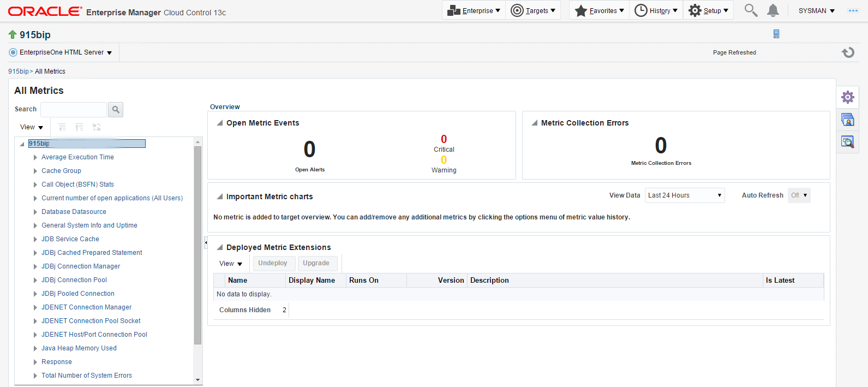Expand the Cache Group tree node
This screenshot has width=868, height=387.
(x=35, y=171)
